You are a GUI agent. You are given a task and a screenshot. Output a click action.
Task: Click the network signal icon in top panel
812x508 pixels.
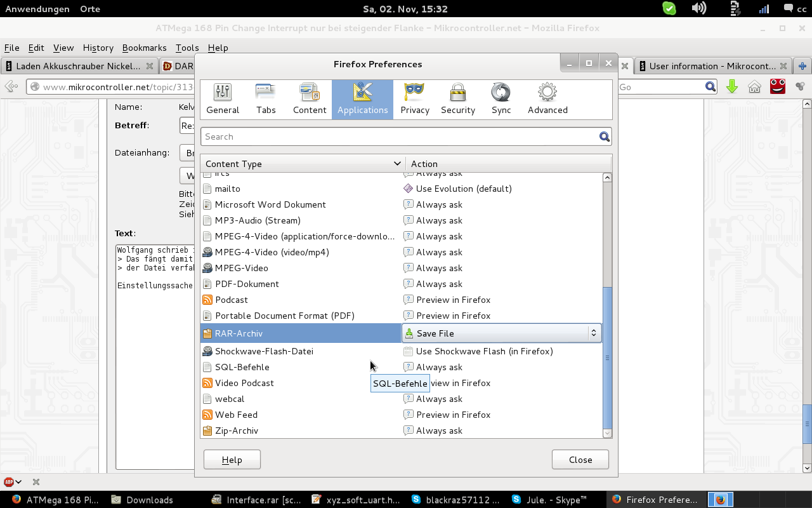pyautogui.click(x=764, y=8)
